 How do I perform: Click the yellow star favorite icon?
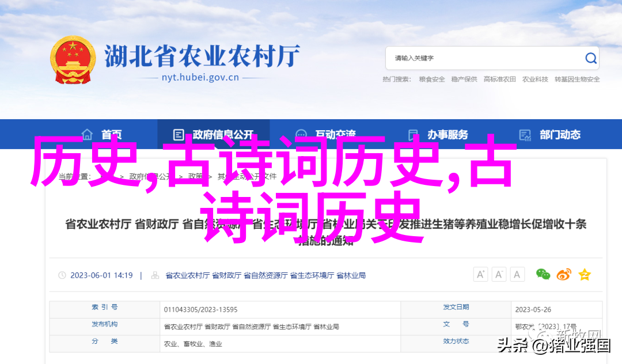tap(585, 275)
